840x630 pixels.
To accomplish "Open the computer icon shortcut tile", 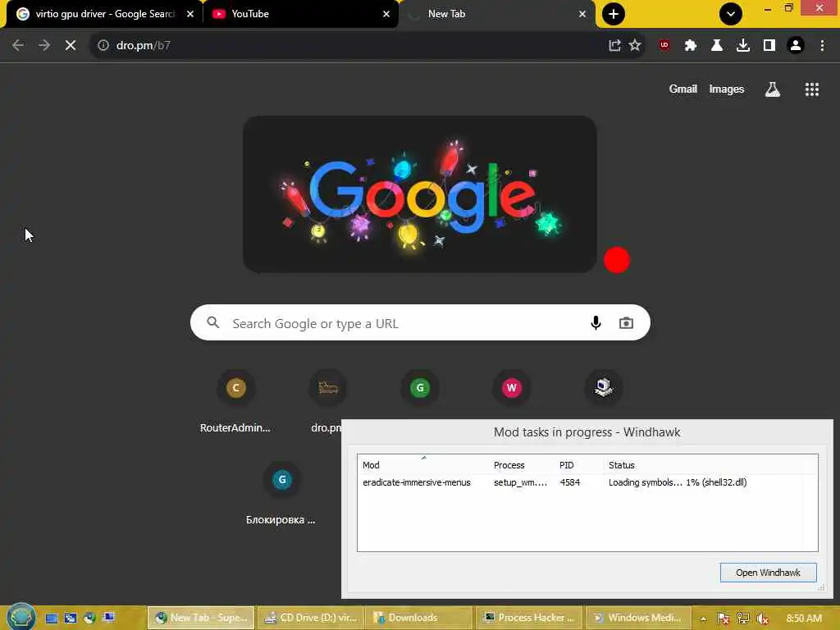I will pos(604,388).
